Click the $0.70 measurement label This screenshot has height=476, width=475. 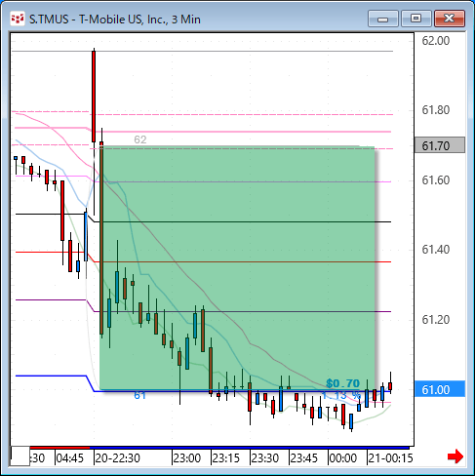coord(343,383)
